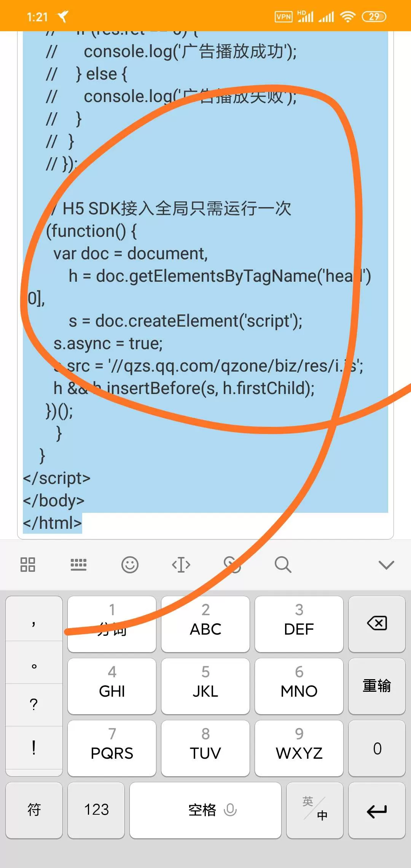The height and width of the screenshot is (868, 411).
Task: Tap the question mark key
Action: pyautogui.click(x=34, y=705)
